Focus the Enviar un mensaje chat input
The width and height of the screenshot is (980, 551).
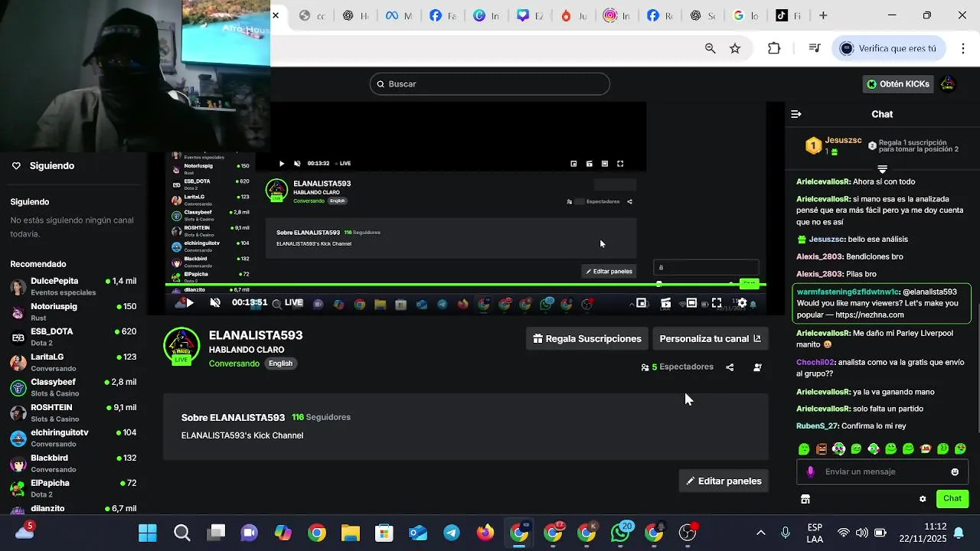click(882, 471)
